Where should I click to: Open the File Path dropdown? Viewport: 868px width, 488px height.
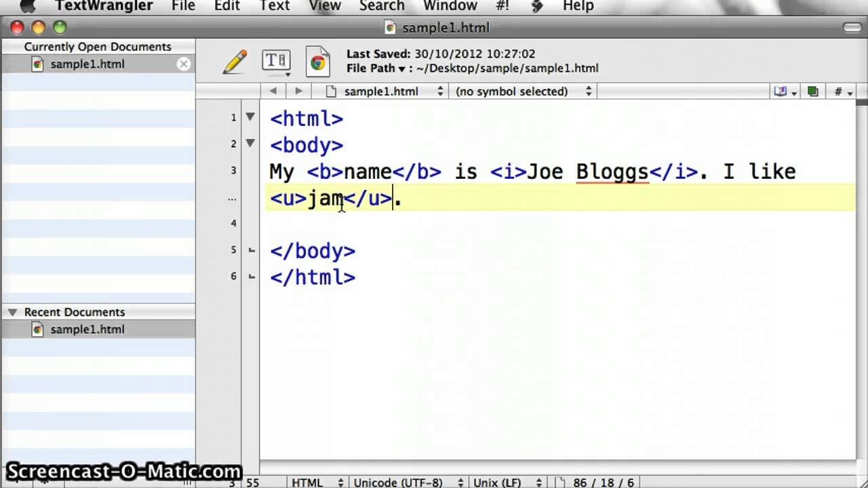376,68
